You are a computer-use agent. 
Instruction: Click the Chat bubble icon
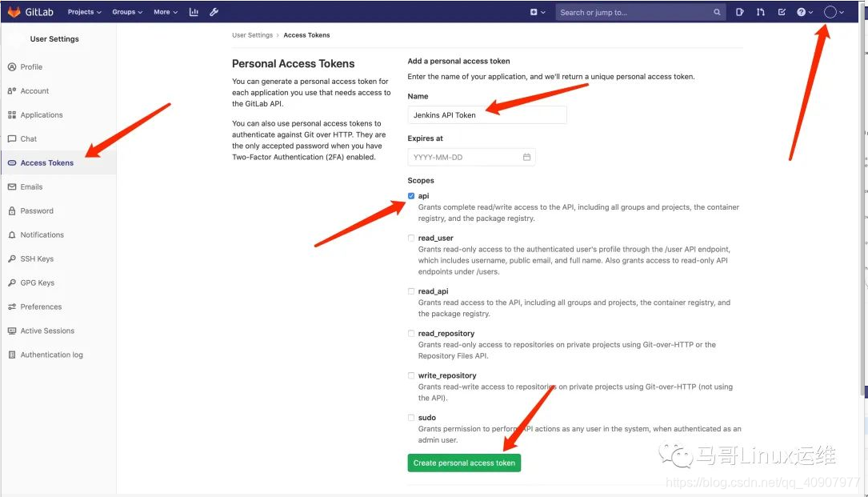click(12, 138)
